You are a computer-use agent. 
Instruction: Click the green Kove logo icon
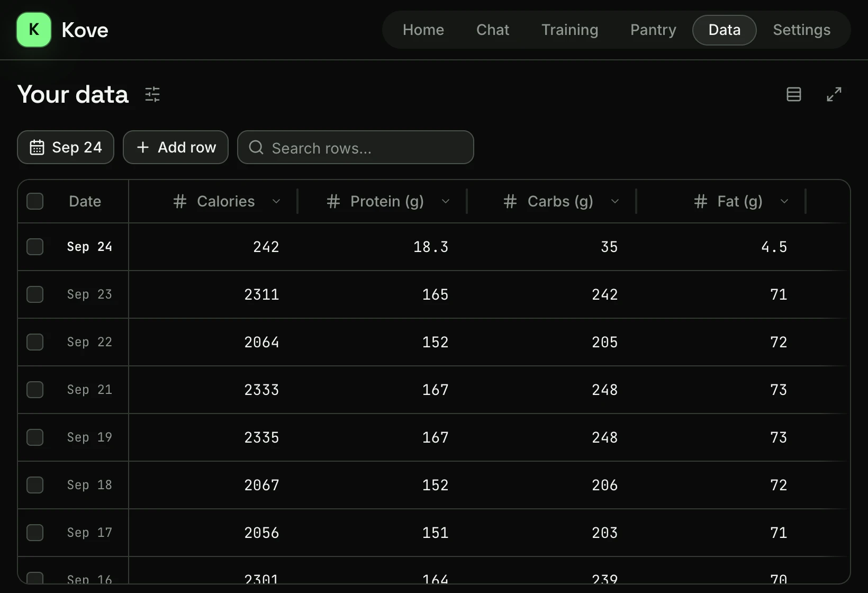34,30
